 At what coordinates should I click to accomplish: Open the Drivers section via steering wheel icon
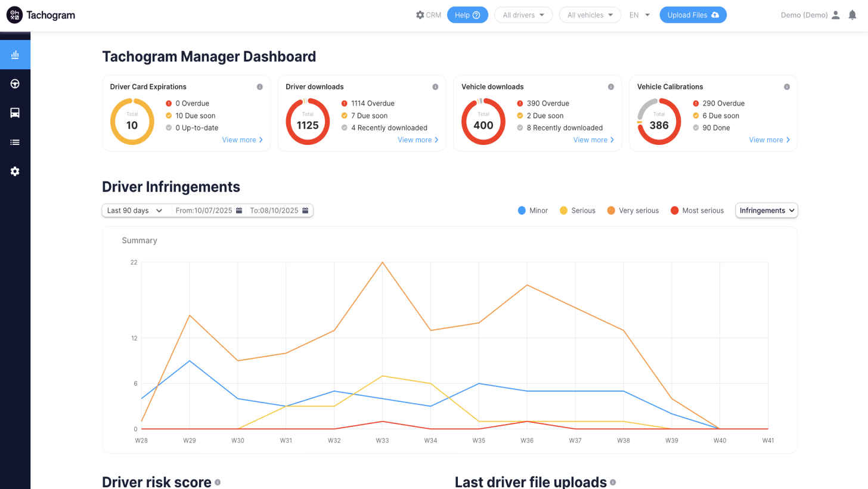click(x=14, y=83)
